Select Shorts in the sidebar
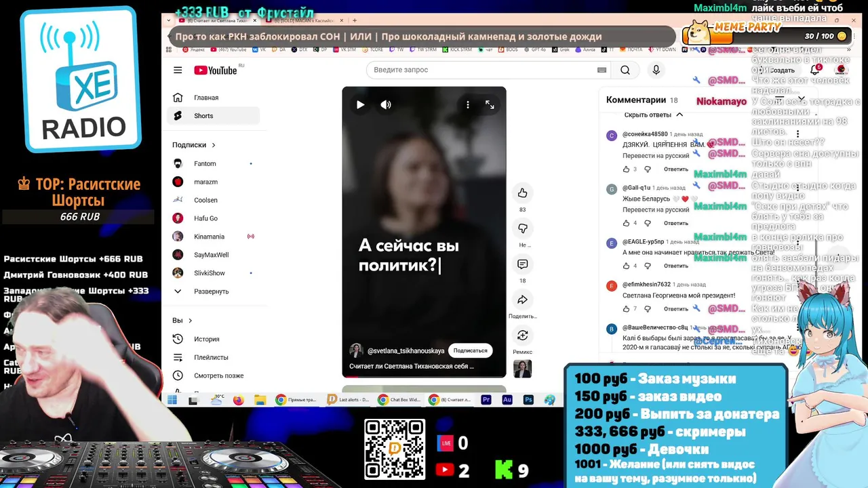 click(x=213, y=116)
